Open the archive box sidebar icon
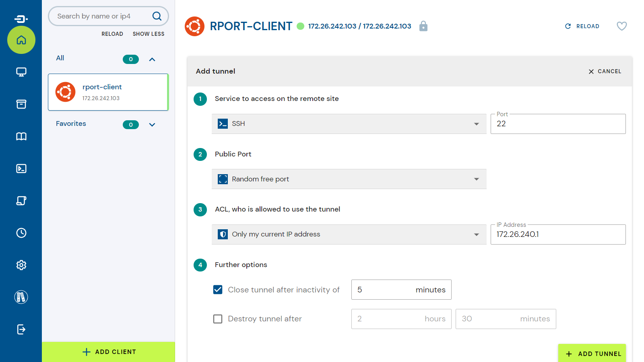 click(x=21, y=104)
